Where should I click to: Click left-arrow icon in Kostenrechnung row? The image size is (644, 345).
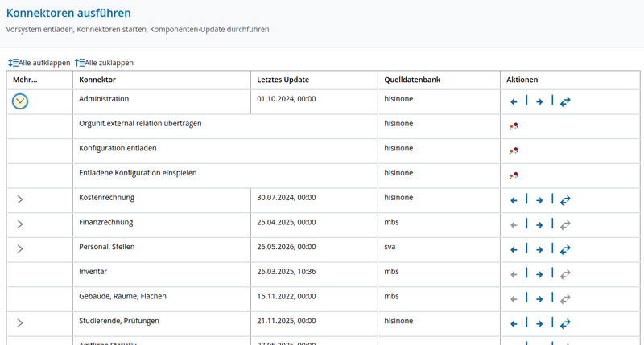tap(514, 200)
